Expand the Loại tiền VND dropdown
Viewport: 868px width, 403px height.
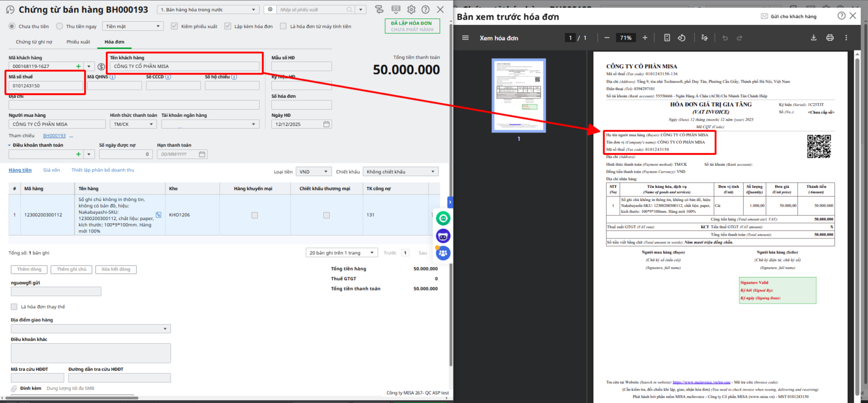tap(314, 172)
